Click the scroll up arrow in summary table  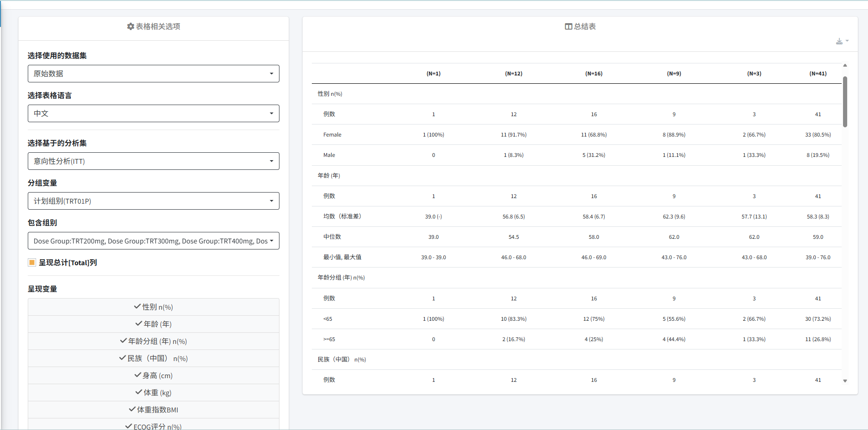click(x=845, y=66)
